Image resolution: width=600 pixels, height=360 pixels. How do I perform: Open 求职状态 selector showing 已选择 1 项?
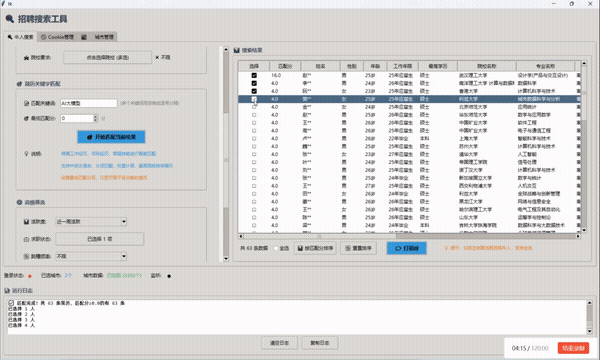click(x=100, y=239)
